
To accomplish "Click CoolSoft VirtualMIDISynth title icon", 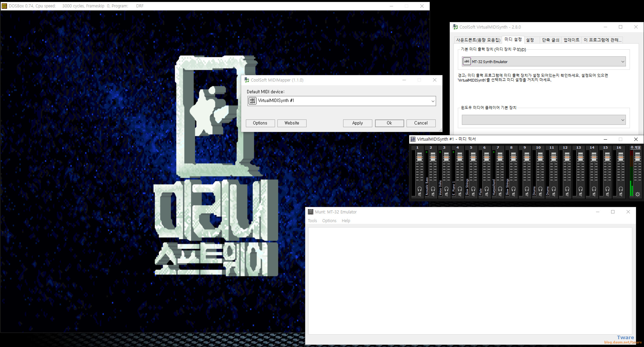I will [x=455, y=27].
